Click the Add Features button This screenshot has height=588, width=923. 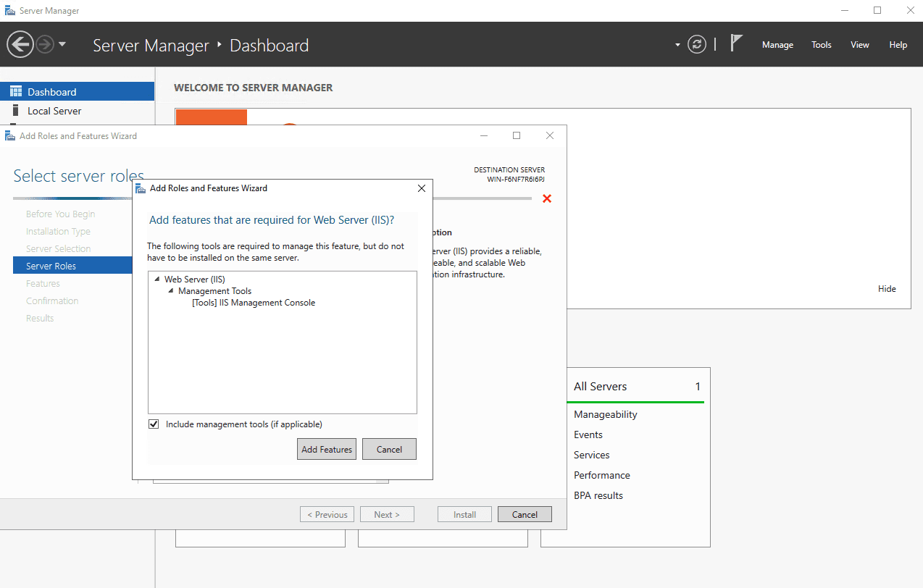[x=327, y=449]
